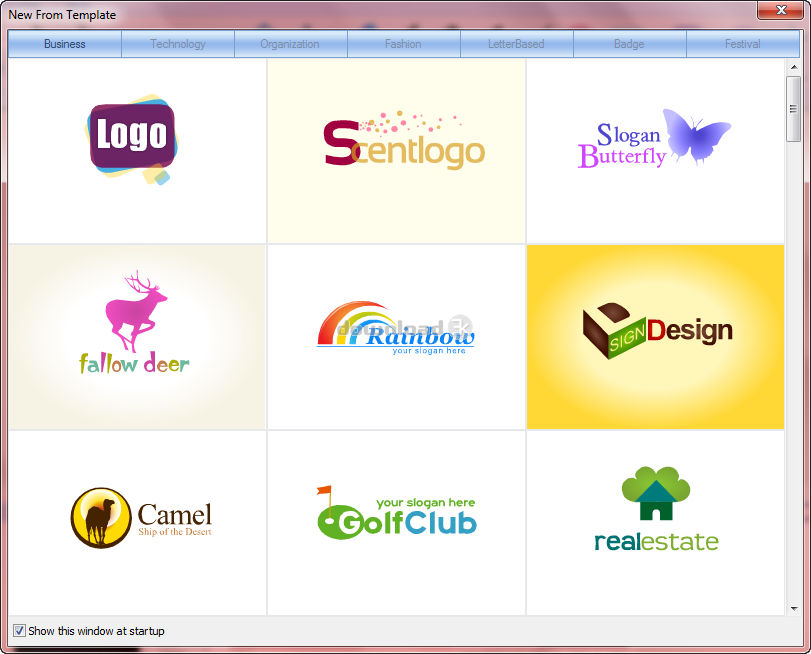Choose the SignDesign template on yellow background
Image resolution: width=811 pixels, height=654 pixels.
click(x=655, y=336)
